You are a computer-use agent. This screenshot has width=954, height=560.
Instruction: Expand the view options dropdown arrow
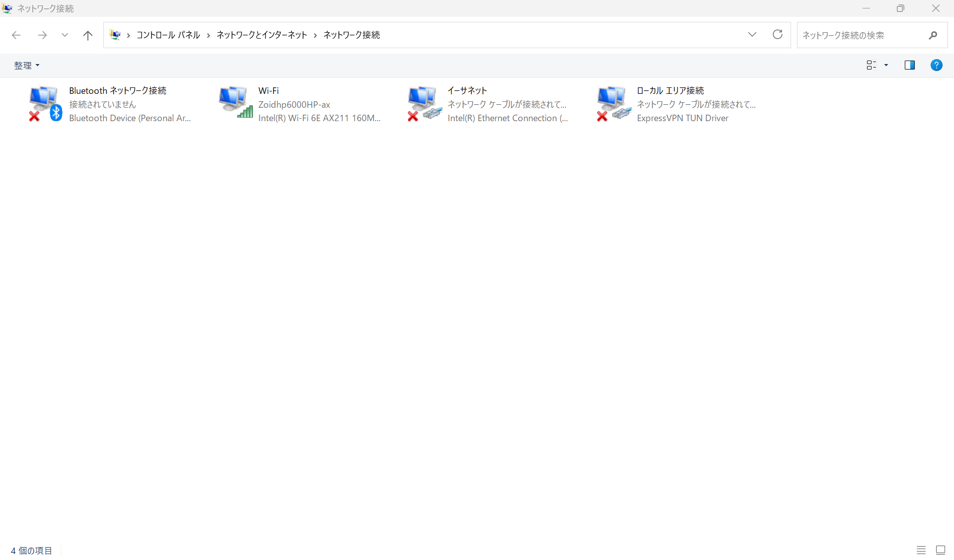(886, 65)
